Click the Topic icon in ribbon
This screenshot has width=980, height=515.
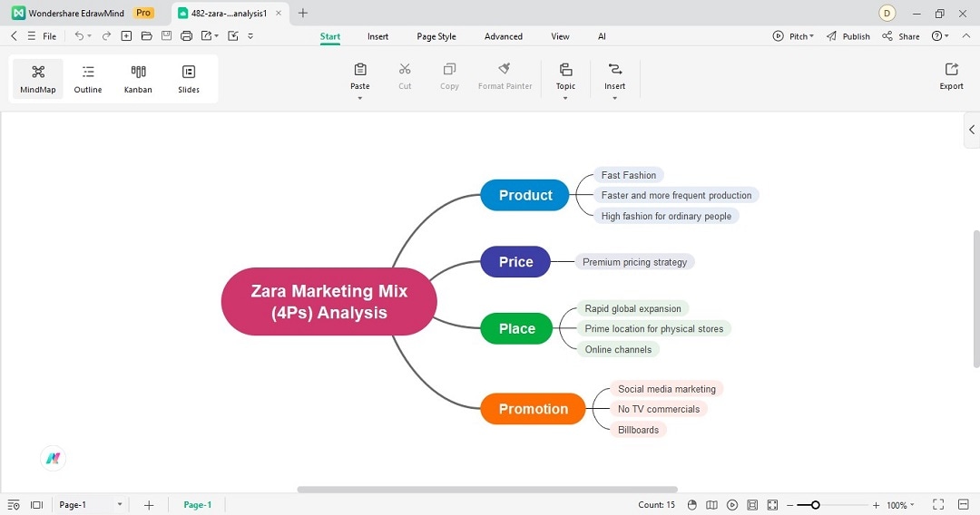(565, 69)
